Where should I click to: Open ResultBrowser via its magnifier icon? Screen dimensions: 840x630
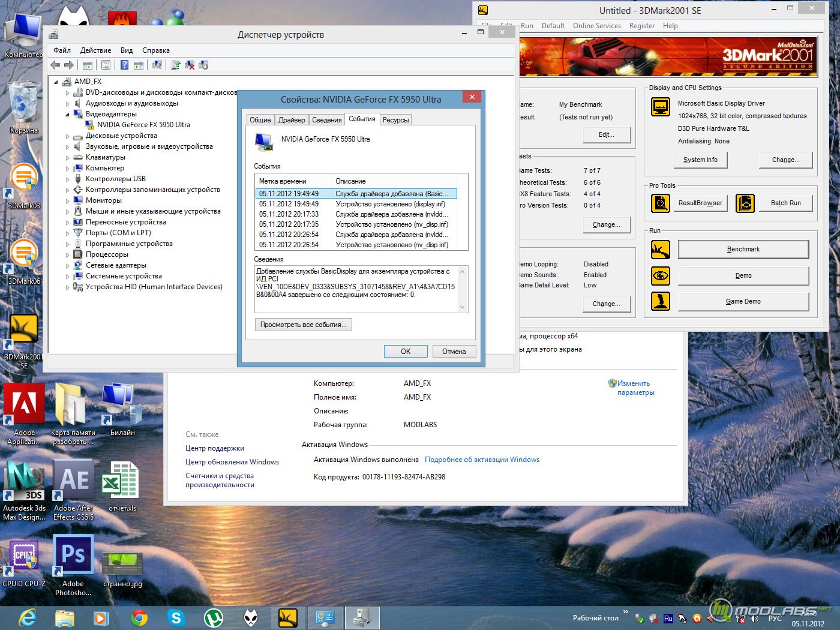pyautogui.click(x=661, y=203)
